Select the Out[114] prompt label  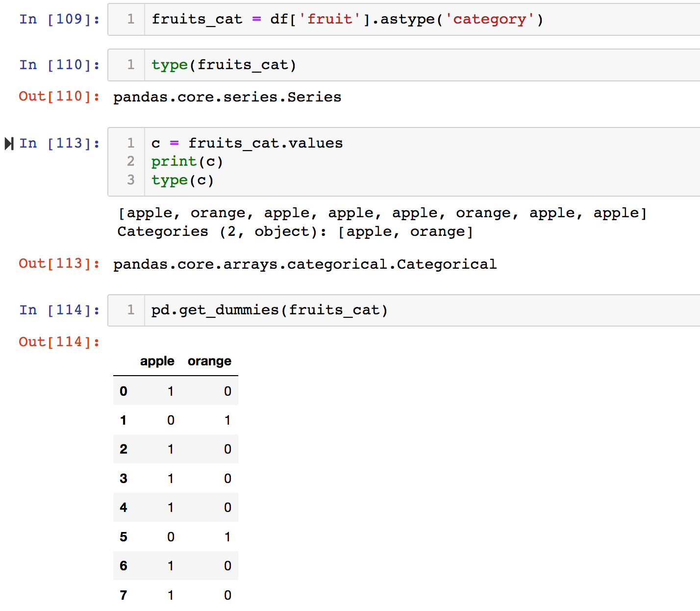(59, 342)
